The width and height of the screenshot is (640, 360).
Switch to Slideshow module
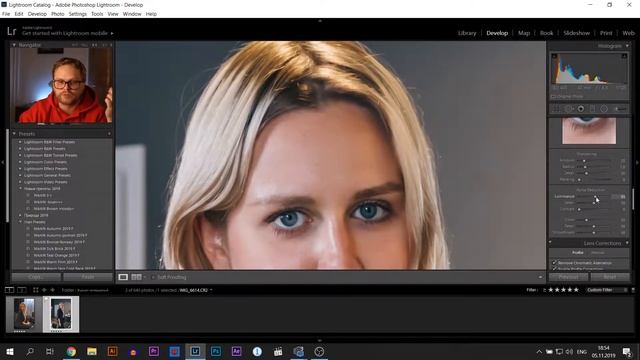coord(576,33)
